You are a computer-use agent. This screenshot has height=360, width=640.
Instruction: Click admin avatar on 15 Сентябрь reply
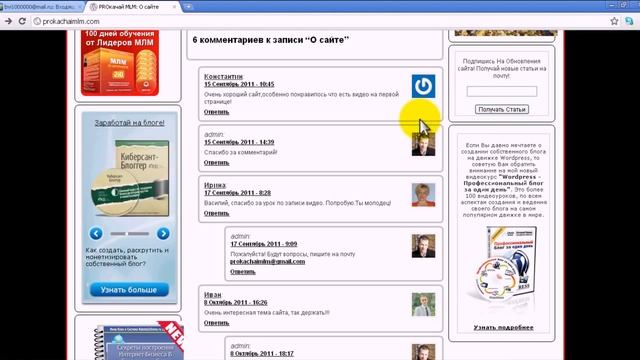423,144
